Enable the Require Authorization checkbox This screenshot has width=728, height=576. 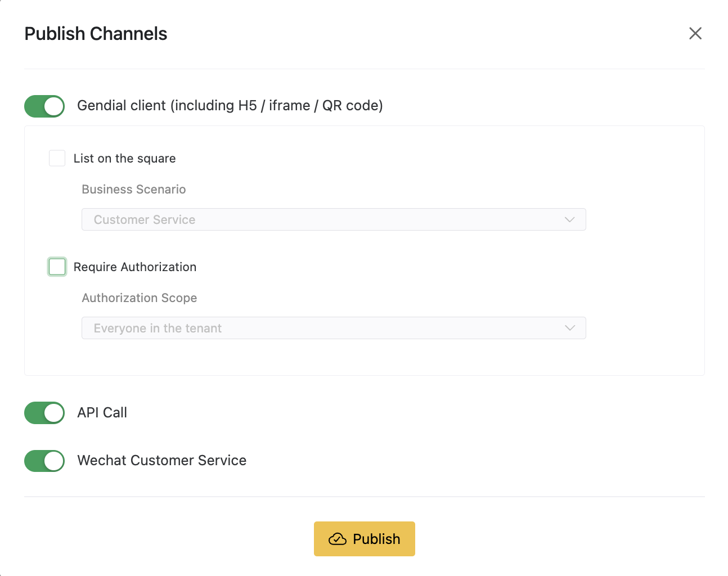57,267
